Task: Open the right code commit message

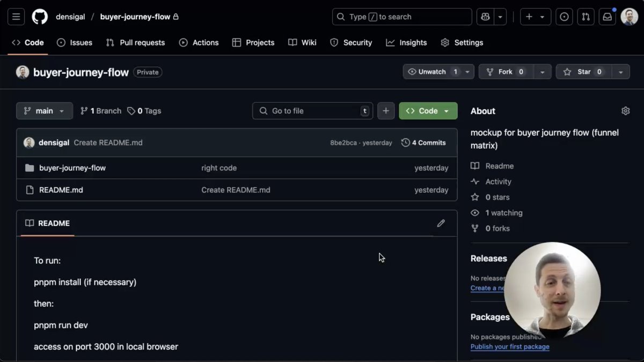Action: [x=219, y=168]
